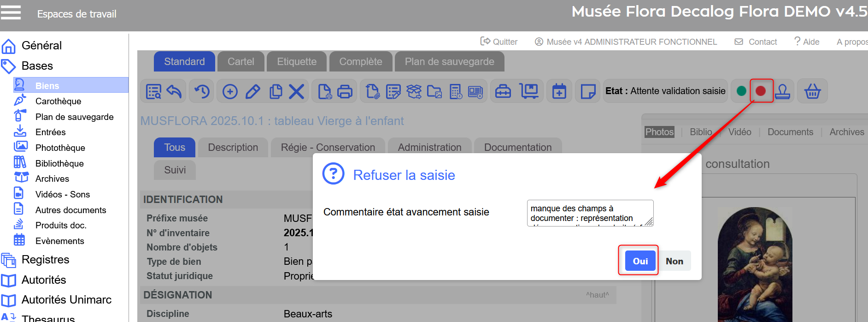Open the hamburger menu at top left
The height and width of the screenshot is (322, 868).
pyautogui.click(x=11, y=12)
